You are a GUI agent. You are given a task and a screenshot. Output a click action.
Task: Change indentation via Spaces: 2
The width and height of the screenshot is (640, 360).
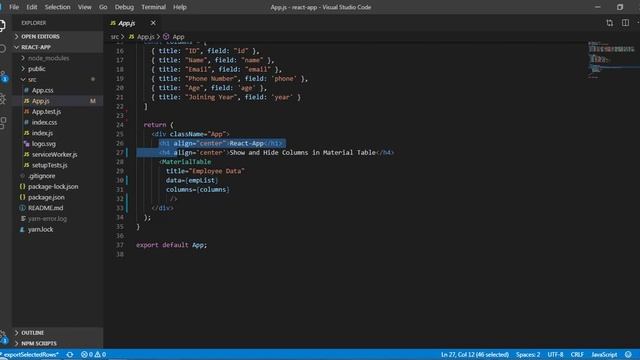tap(528, 354)
